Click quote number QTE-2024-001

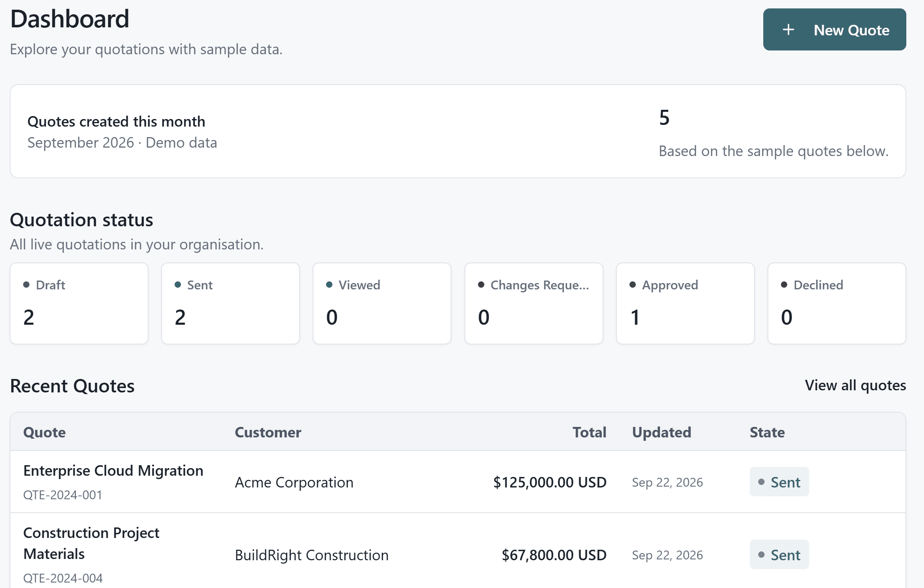63,495
